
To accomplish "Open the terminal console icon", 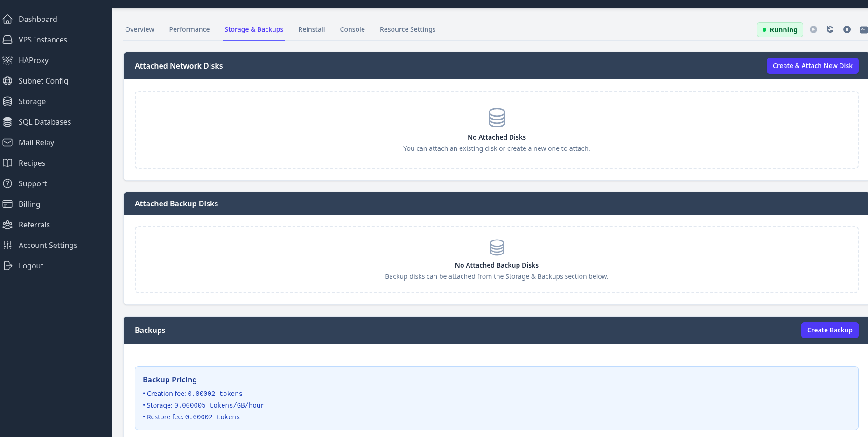I will coord(863,29).
